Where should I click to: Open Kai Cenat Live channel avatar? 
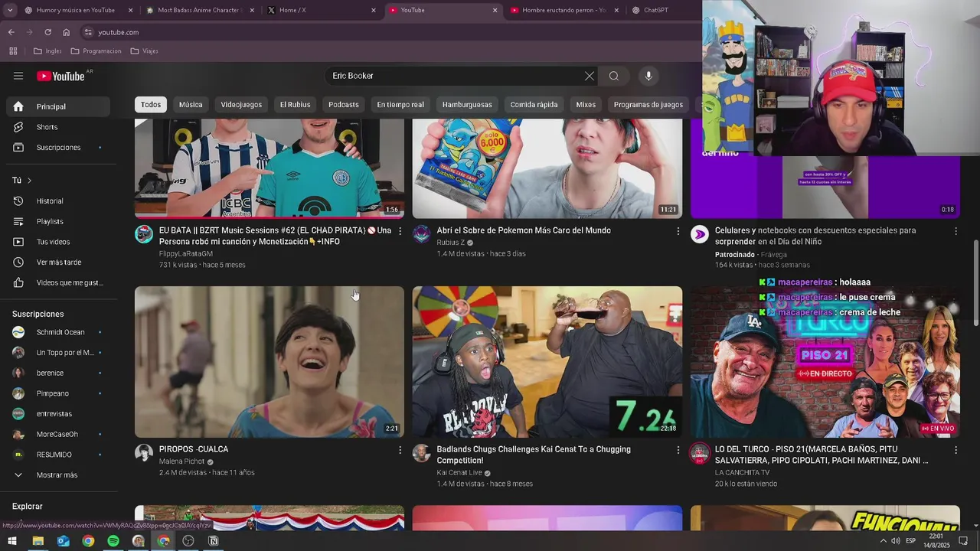pos(422,453)
